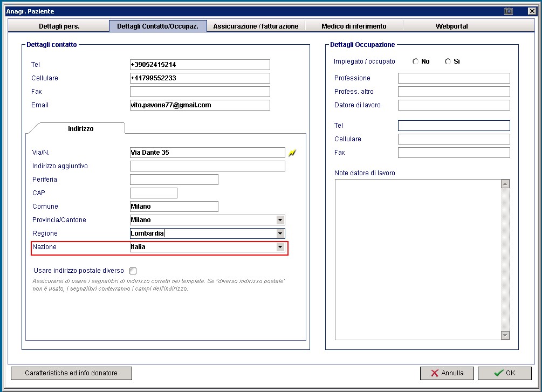
Task: Open the Provincia/Cantone dropdown arrow
Action: pyautogui.click(x=280, y=220)
